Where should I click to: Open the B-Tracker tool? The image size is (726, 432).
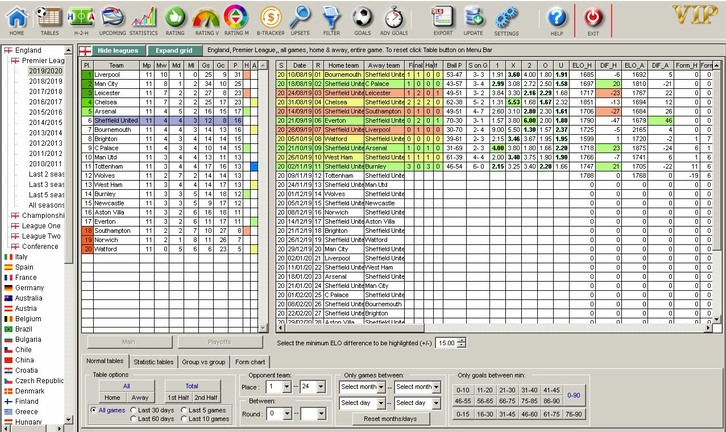click(x=268, y=18)
